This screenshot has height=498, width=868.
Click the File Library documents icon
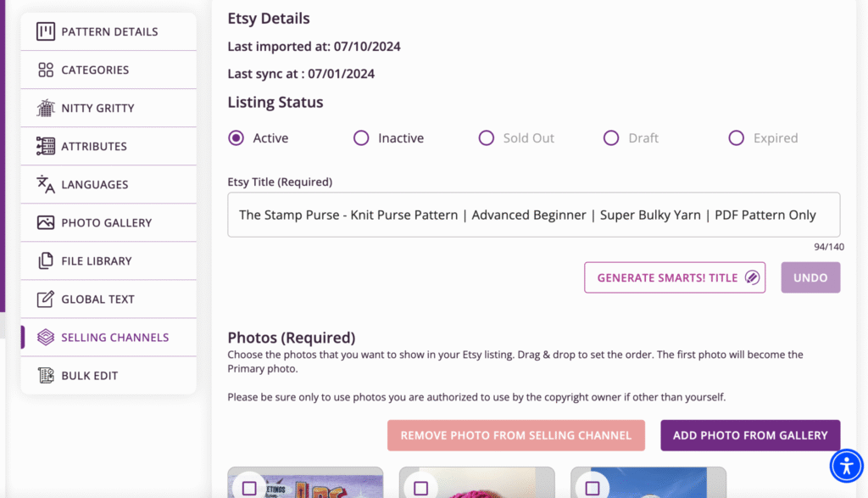pyautogui.click(x=46, y=261)
